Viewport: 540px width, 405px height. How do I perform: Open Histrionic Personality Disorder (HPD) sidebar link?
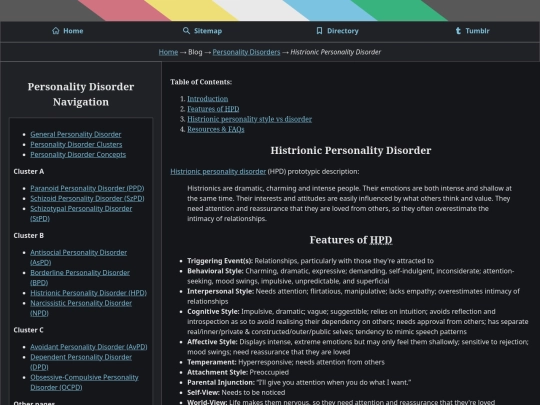89,293
